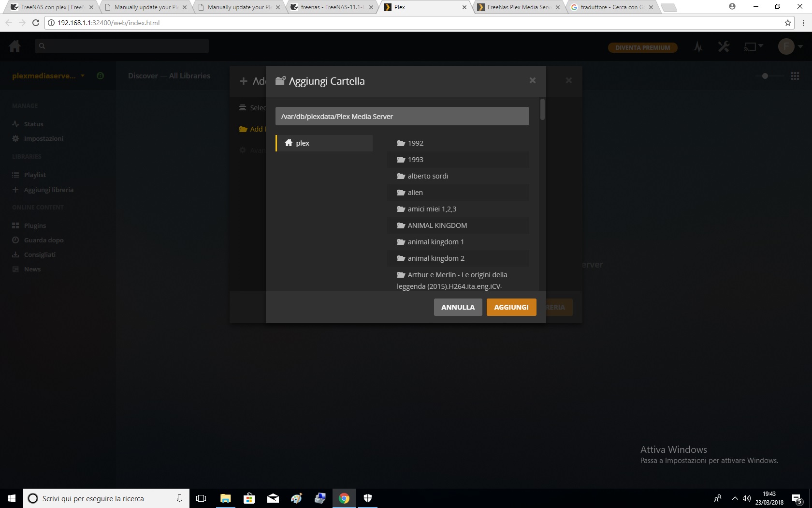Viewport: 812px width, 508px height.
Task: Reload the page in Chrome
Action: point(35,23)
